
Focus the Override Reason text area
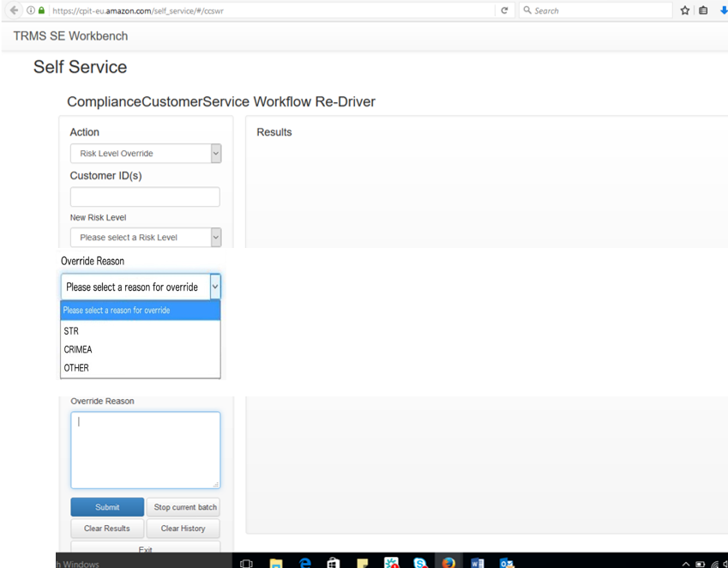[x=145, y=450]
